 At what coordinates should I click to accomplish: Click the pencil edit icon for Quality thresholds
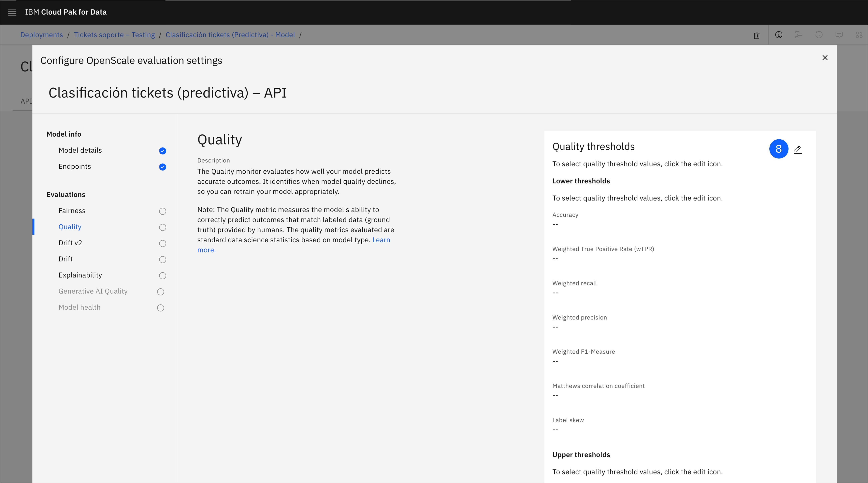(798, 149)
